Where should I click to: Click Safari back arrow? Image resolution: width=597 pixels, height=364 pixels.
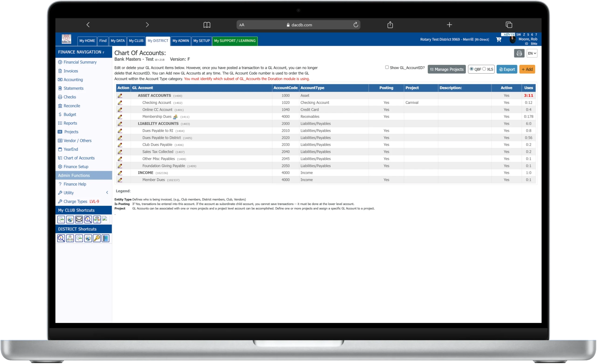coord(88,25)
